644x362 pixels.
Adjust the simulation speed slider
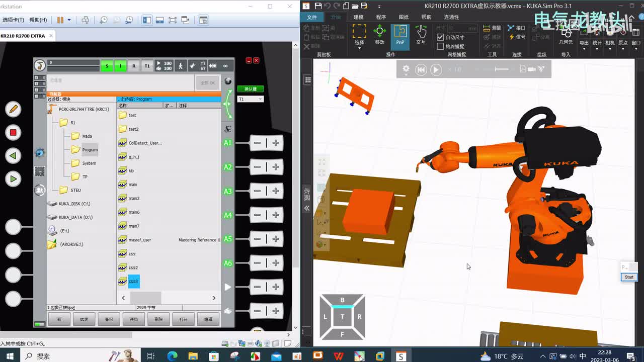(x=502, y=69)
